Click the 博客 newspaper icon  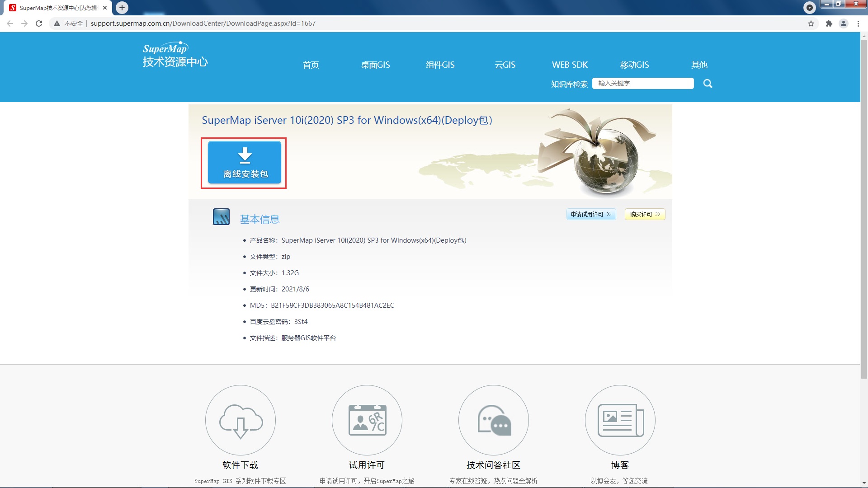(x=620, y=420)
